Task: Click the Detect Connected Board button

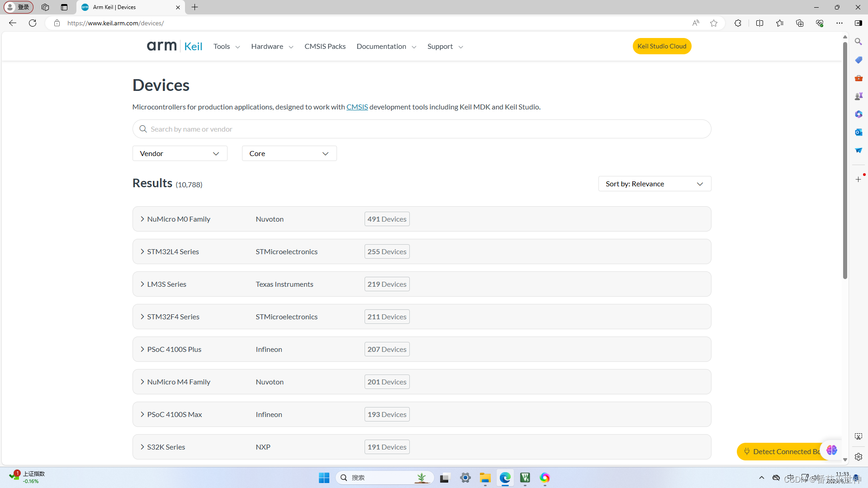Action: pyautogui.click(x=783, y=451)
